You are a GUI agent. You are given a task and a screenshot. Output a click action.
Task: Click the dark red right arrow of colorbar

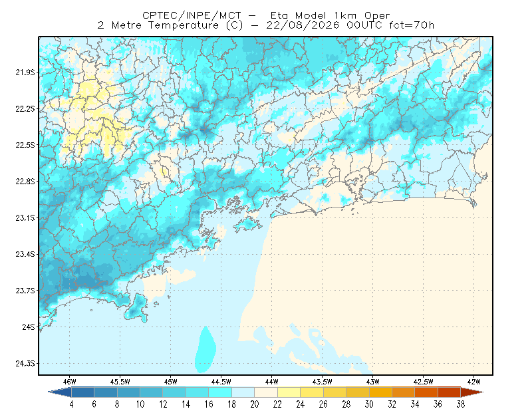click(x=472, y=392)
